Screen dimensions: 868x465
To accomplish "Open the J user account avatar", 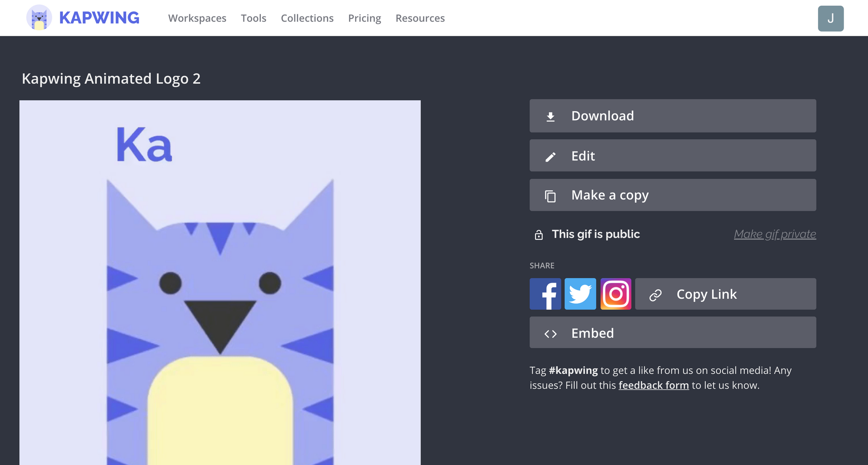I will (830, 18).
